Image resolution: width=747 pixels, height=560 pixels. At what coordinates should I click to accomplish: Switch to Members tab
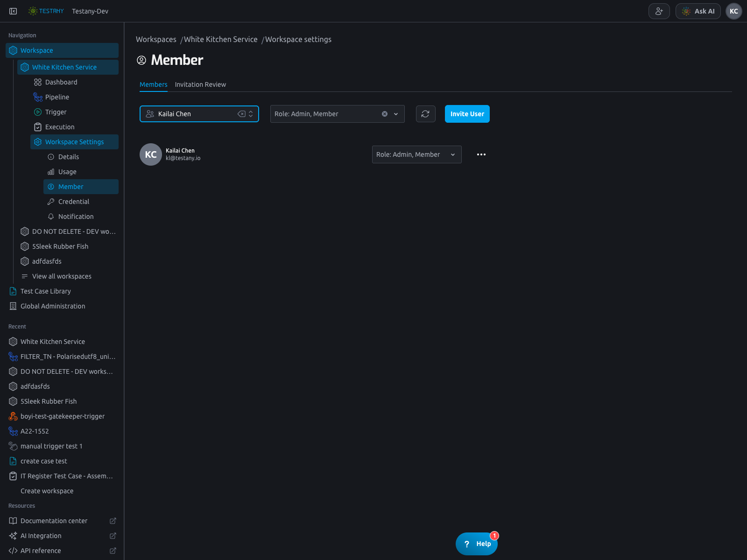pos(154,84)
